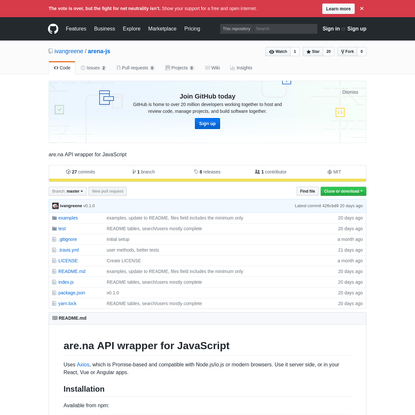This screenshot has width=415, height=415.
Task: Open the ivangreene owner profile link
Action: tap(69, 51)
